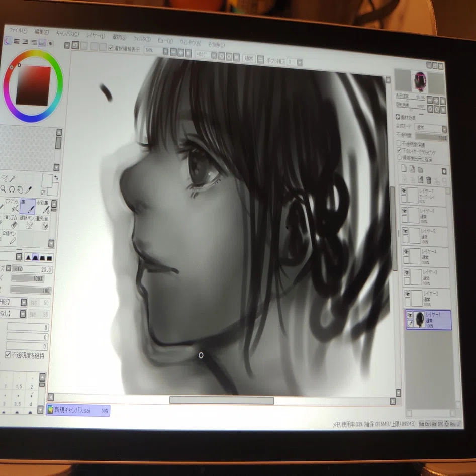
Task: Adjust the layer 不透明度 100% slider
Action: pos(431,137)
